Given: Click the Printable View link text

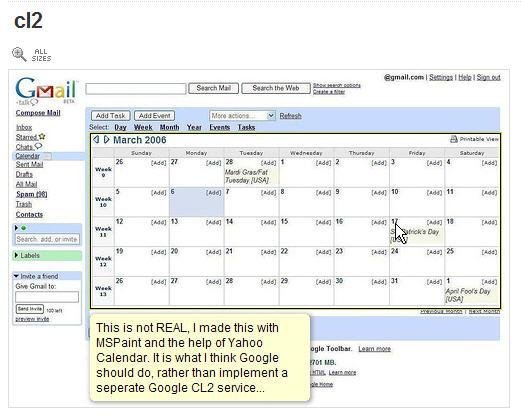Looking at the screenshot, I should 479,139.
